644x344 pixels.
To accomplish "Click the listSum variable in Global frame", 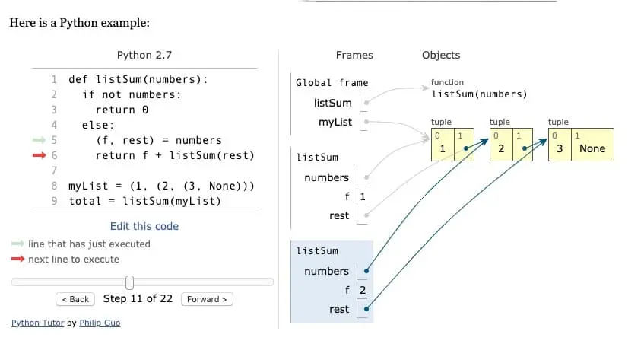I will 333,103.
